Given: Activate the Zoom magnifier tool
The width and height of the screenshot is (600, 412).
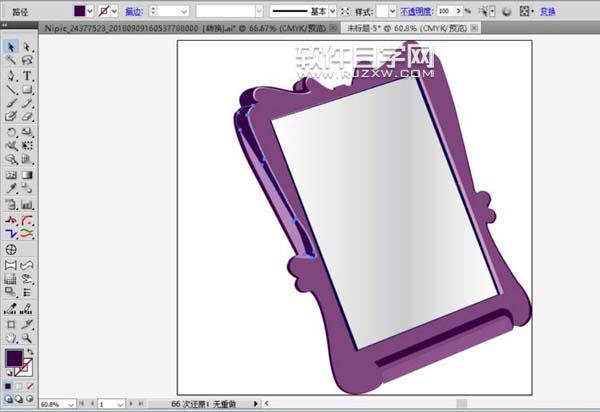Looking at the screenshot, I should pyautogui.click(x=27, y=338).
